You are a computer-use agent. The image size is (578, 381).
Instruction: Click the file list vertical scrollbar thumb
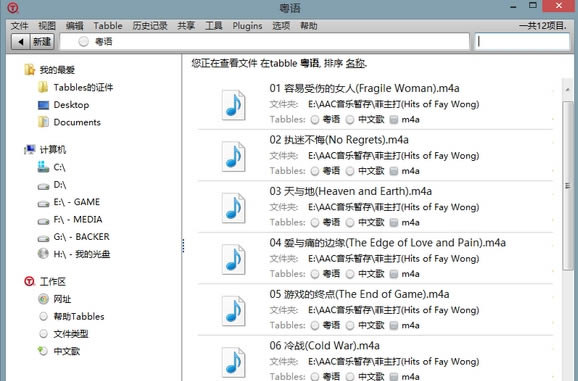pos(568,186)
